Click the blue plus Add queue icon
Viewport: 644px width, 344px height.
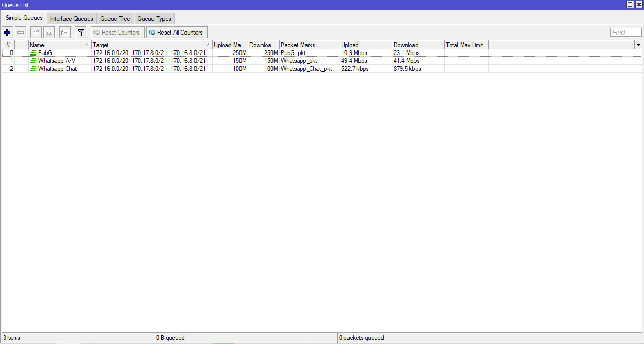pyautogui.click(x=7, y=33)
